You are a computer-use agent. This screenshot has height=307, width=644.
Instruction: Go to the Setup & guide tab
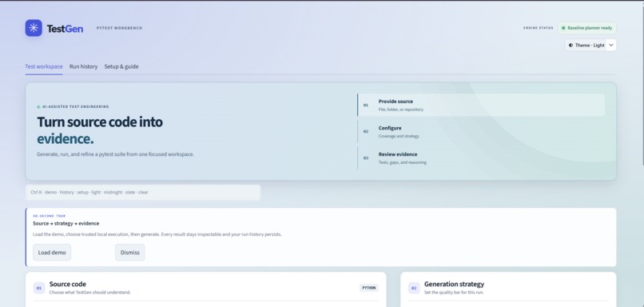(x=121, y=66)
